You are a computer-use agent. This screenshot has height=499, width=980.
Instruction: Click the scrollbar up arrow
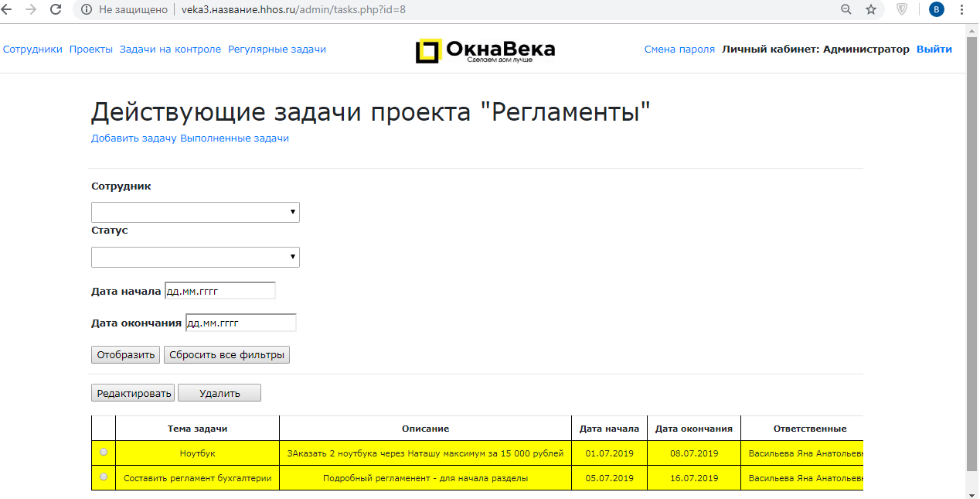click(972, 29)
